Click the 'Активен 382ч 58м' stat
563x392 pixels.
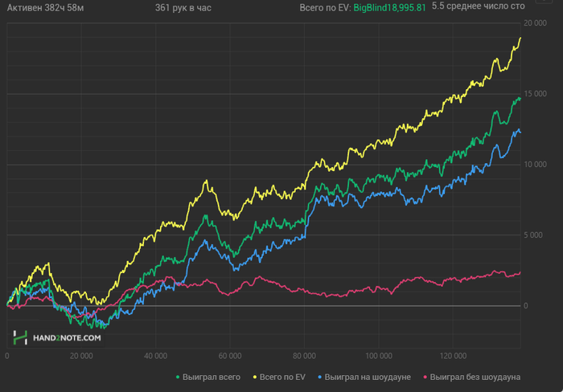pyautogui.click(x=46, y=8)
